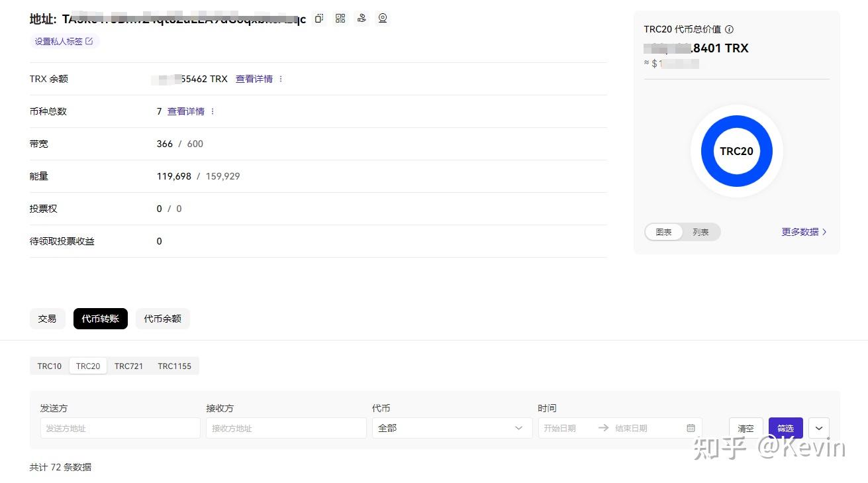Image resolution: width=868 pixels, height=483 pixels.
Task: Click the 筛选 filter button
Action: (x=785, y=427)
